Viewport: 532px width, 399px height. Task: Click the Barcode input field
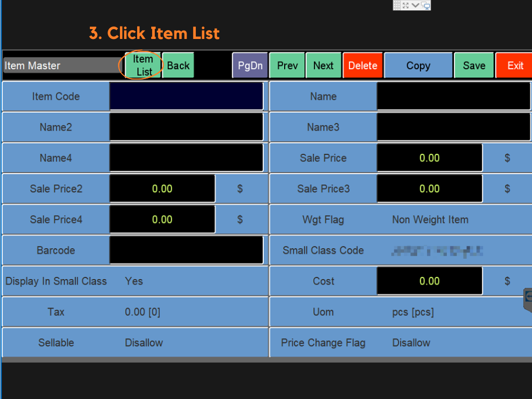click(187, 250)
